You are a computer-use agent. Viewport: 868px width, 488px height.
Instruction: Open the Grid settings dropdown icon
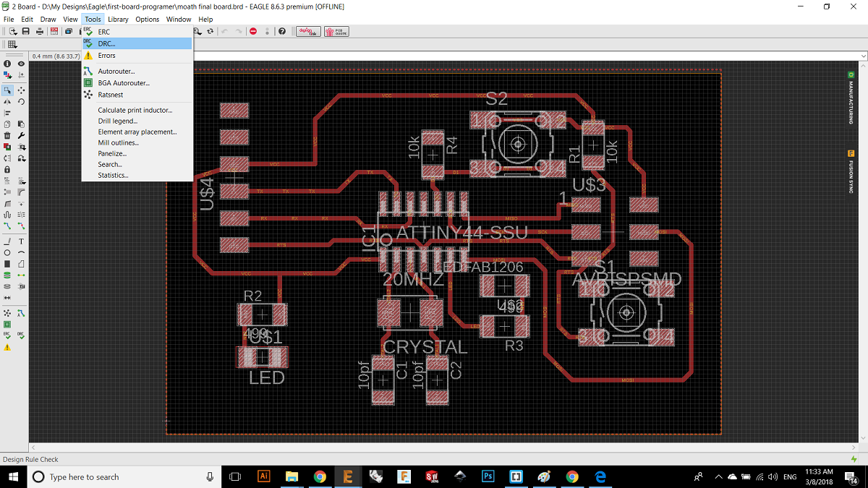tap(12, 45)
